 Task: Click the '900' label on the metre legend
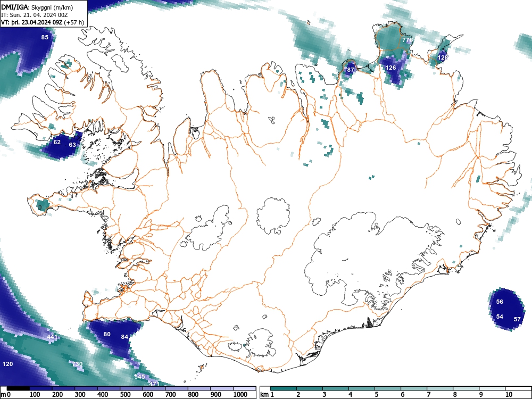tap(216, 395)
